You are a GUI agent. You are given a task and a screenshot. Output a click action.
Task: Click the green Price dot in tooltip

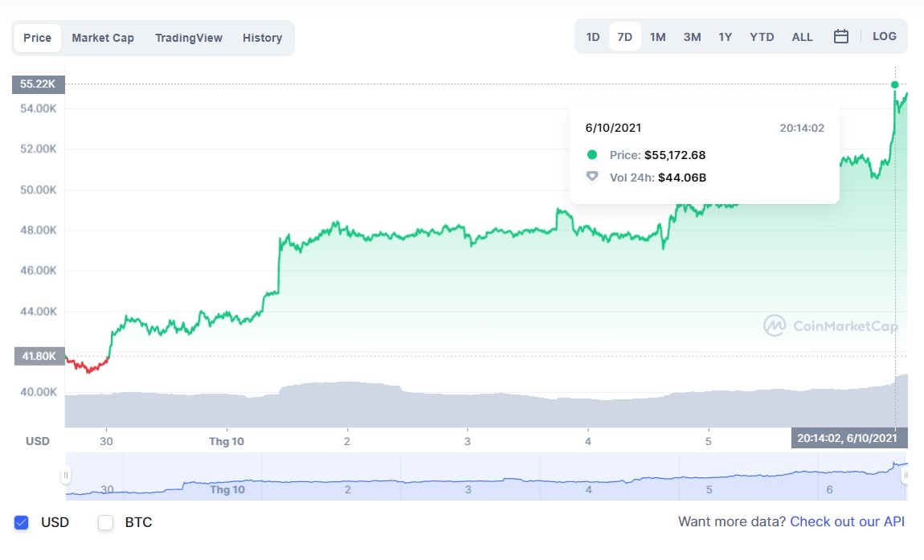tap(592, 155)
